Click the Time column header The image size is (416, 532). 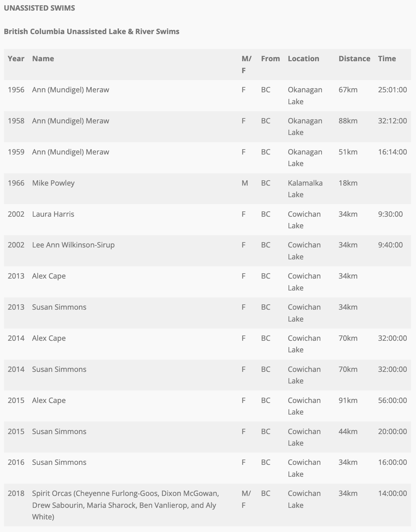[387, 59]
